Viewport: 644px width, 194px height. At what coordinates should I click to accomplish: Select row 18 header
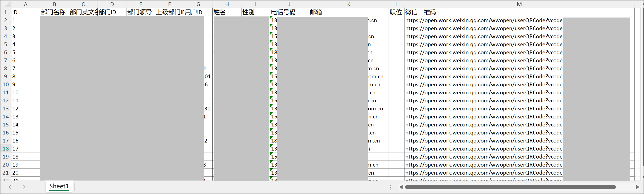5,149
